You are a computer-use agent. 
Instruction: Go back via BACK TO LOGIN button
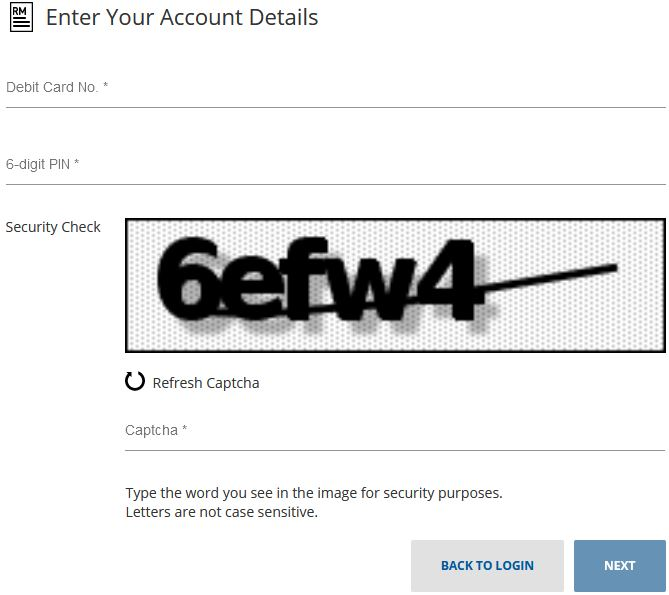point(487,566)
